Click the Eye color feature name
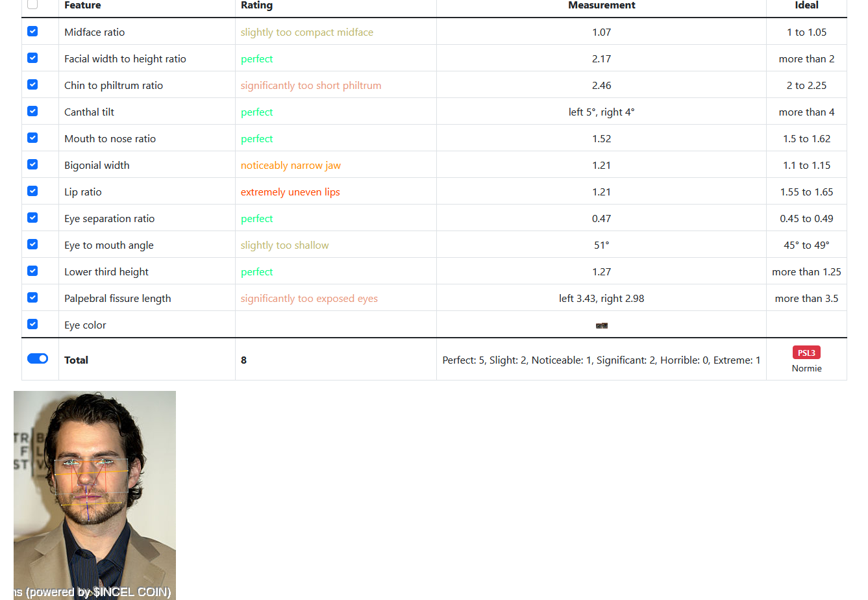The width and height of the screenshot is (868, 600). pos(85,325)
